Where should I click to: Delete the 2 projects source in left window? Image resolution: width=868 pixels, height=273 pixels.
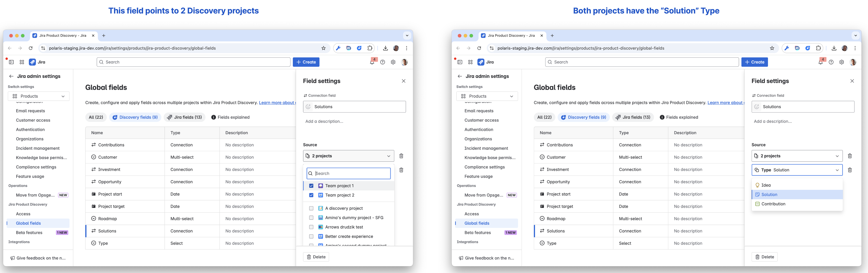click(401, 156)
